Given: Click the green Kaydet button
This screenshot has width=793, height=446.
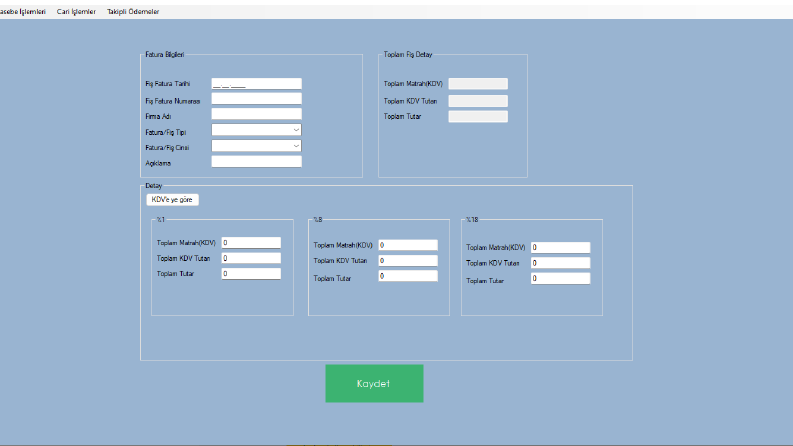Looking at the screenshot, I should pyautogui.click(x=374, y=384).
